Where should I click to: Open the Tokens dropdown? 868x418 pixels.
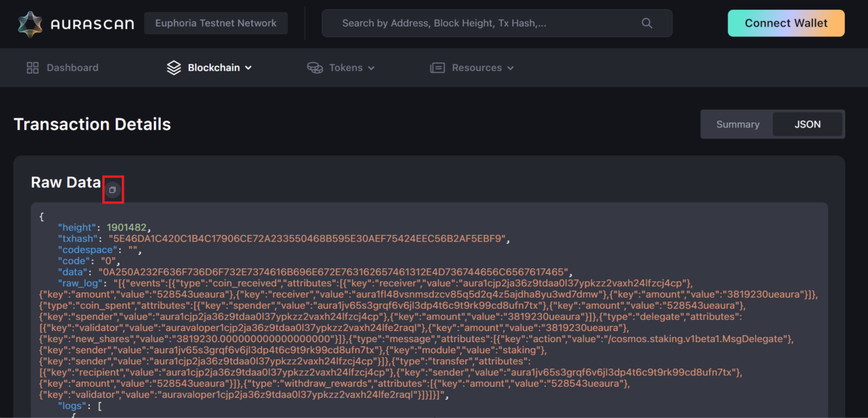tap(371, 68)
